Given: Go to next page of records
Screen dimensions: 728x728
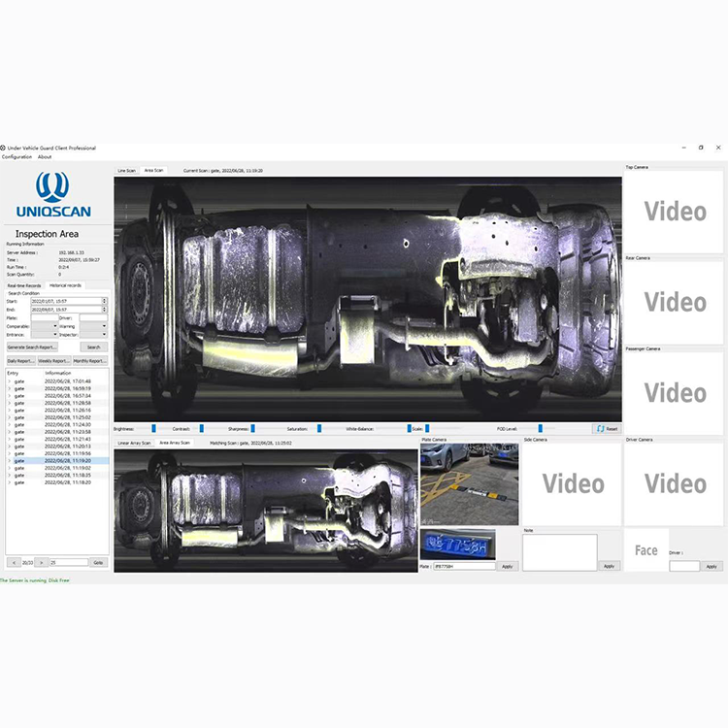Looking at the screenshot, I should 42,562.
